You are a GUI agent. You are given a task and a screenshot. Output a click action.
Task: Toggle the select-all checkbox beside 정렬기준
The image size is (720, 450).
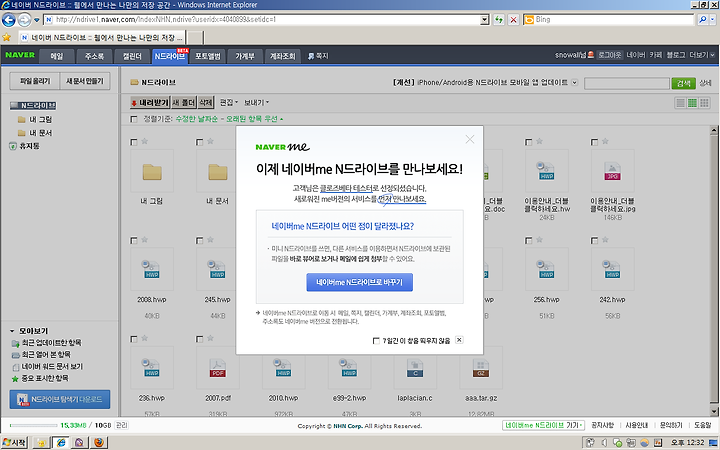tap(134, 119)
